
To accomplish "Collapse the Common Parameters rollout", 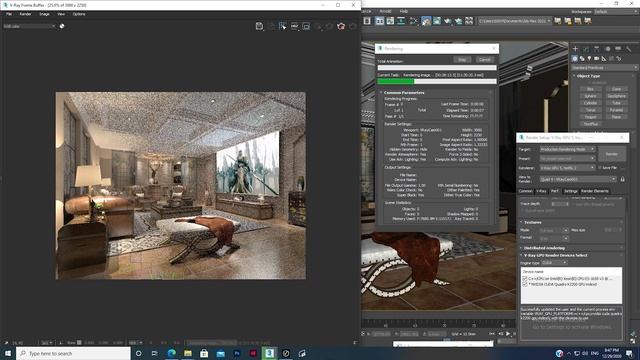I will [404, 93].
